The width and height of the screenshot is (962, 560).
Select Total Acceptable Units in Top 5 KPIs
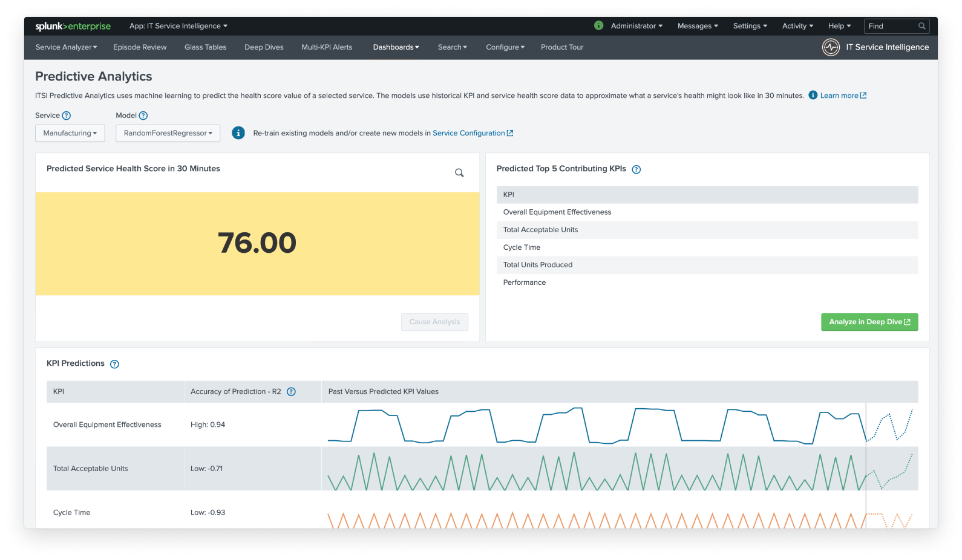tap(707, 230)
